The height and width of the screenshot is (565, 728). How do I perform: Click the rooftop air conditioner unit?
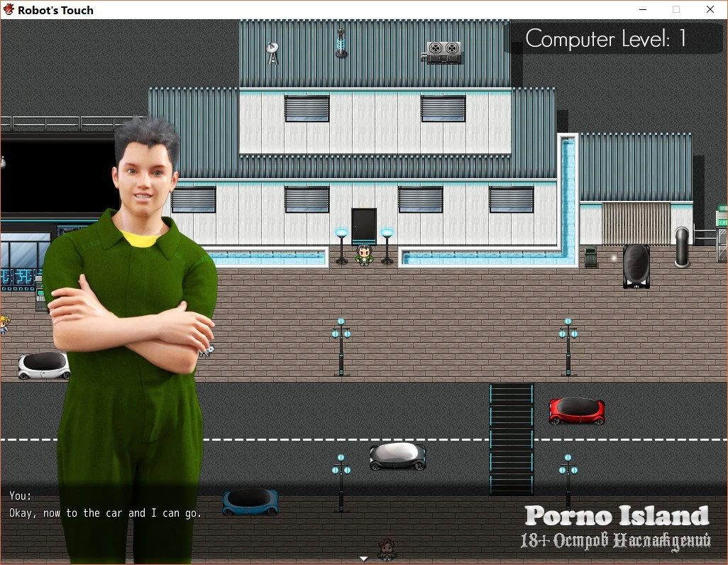[x=444, y=51]
